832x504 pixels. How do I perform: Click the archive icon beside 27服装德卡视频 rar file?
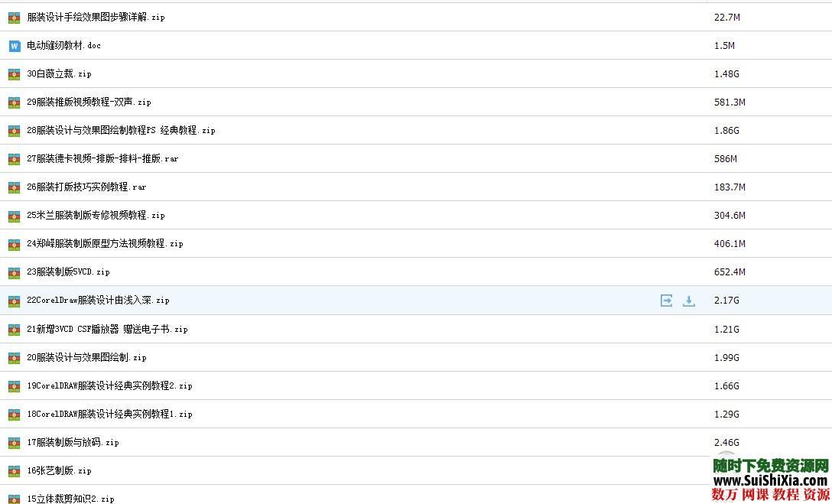tap(14, 159)
